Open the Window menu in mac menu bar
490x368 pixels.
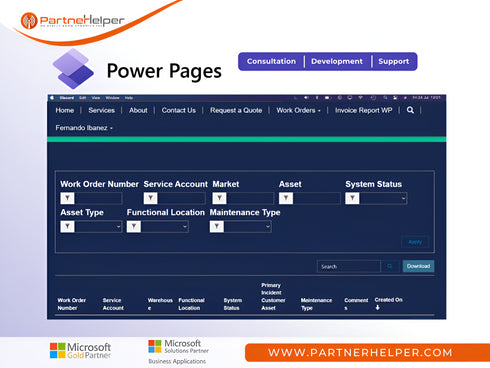pos(112,98)
